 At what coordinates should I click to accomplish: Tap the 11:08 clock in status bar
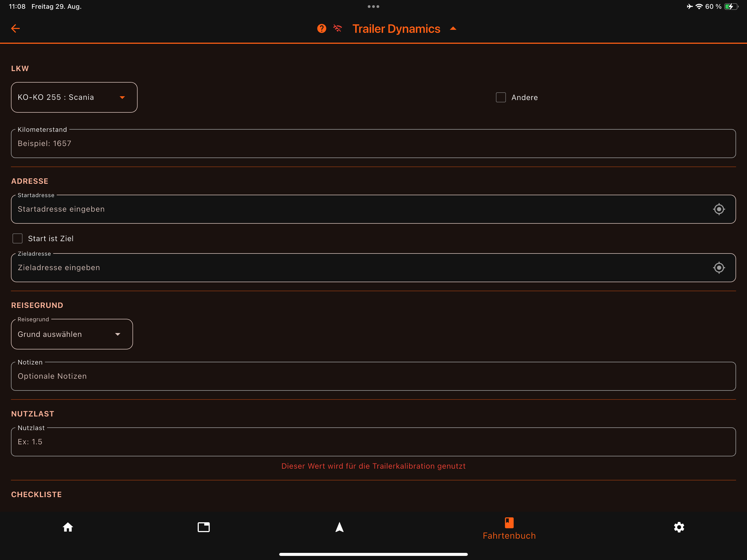(x=17, y=6)
